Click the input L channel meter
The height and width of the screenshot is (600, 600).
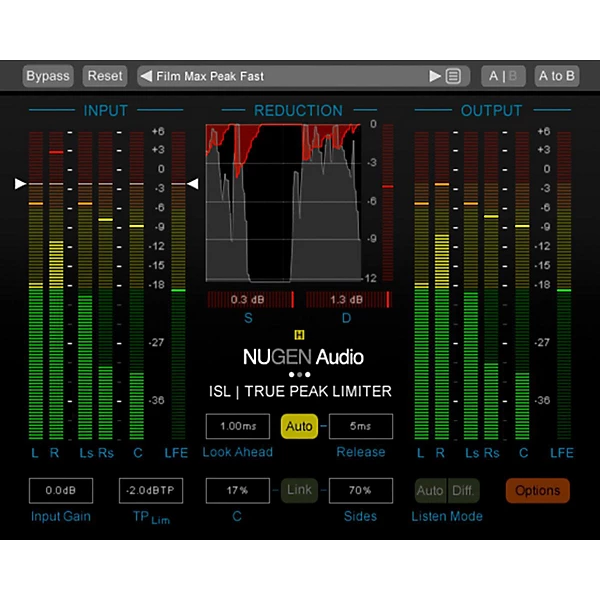tap(36, 285)
